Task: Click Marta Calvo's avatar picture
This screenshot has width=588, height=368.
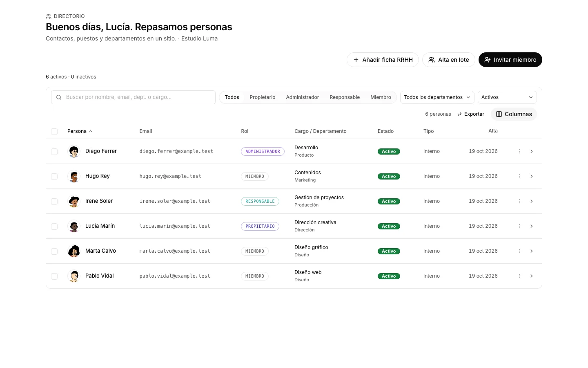Action: pyautogui.click(x=74, y=251)
